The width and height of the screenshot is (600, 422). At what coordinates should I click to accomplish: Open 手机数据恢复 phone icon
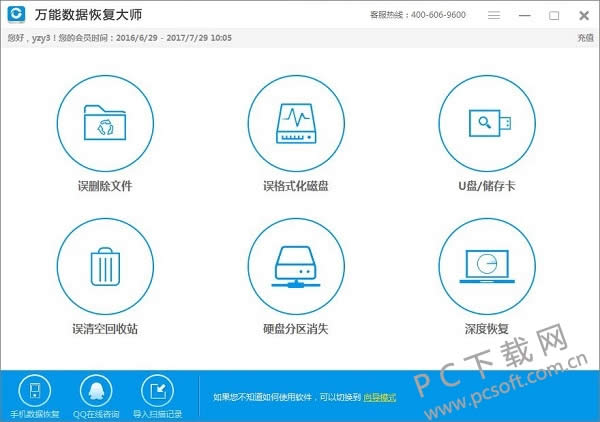pyautogui.click(x=34, y=391)
